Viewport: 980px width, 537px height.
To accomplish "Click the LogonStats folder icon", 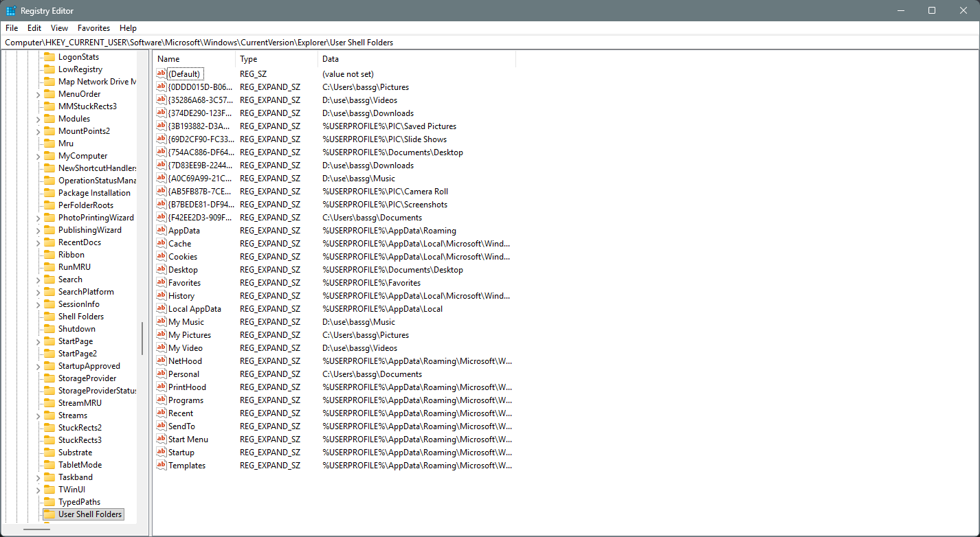I will coord(49,57).
